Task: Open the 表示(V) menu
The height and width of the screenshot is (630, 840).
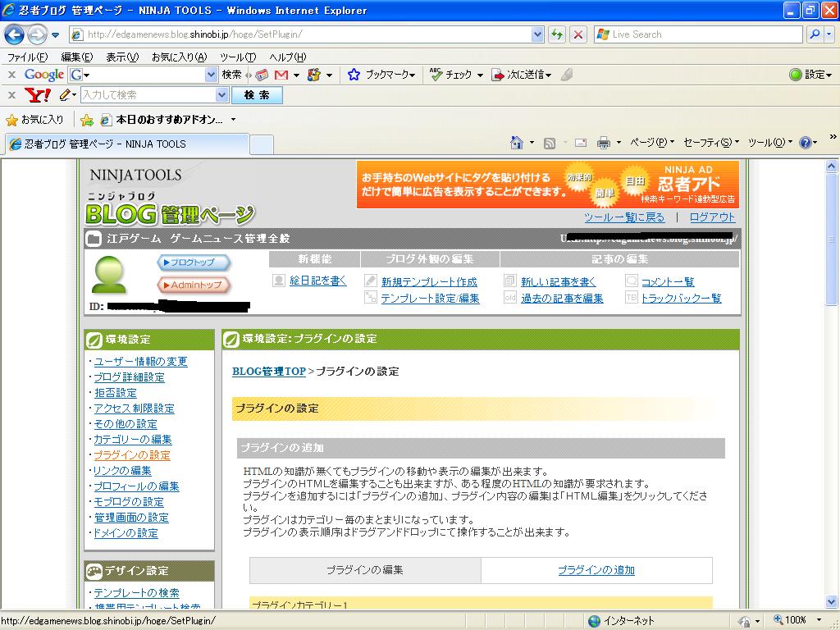Action: coord(122,57)
